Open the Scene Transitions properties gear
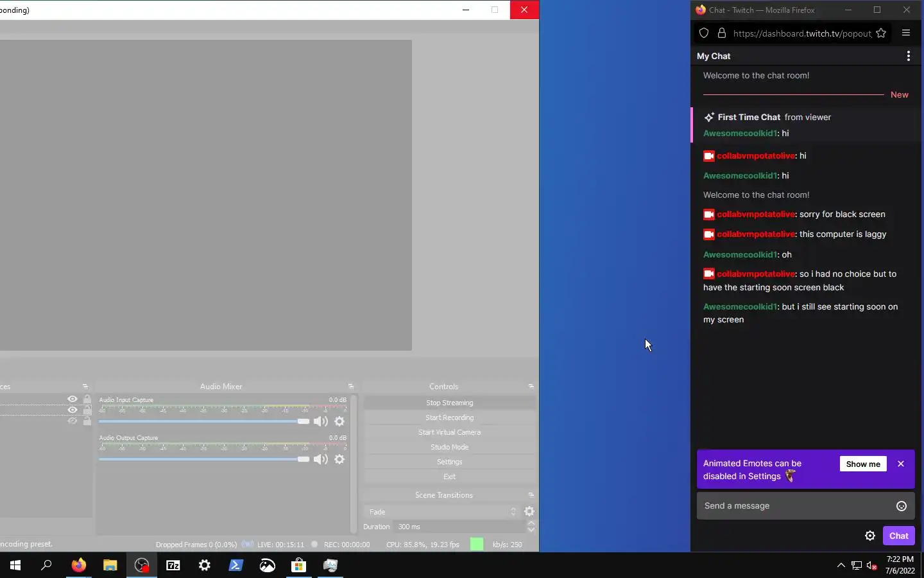Viewport: 924px width, 578px height. 529,511
